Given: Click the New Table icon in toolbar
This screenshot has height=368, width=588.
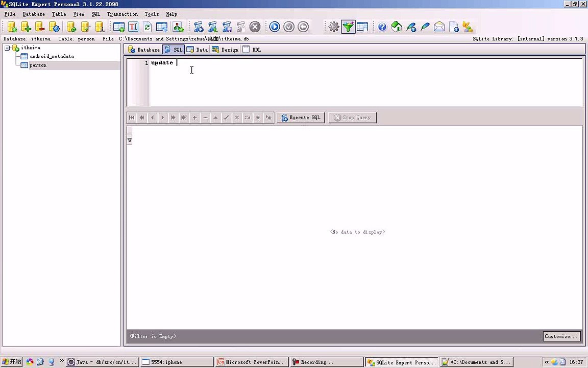Looking at the screenshot, I should click(x=119, y=27).
